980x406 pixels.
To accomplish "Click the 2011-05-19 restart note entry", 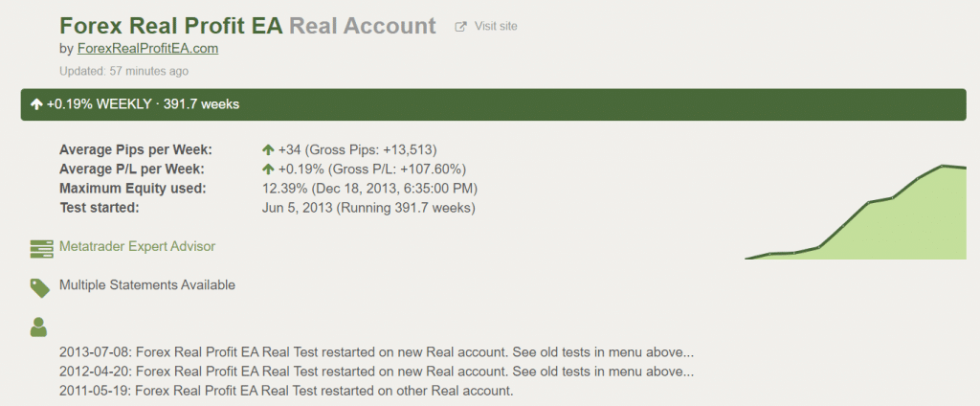I will (x=286, y=391).
